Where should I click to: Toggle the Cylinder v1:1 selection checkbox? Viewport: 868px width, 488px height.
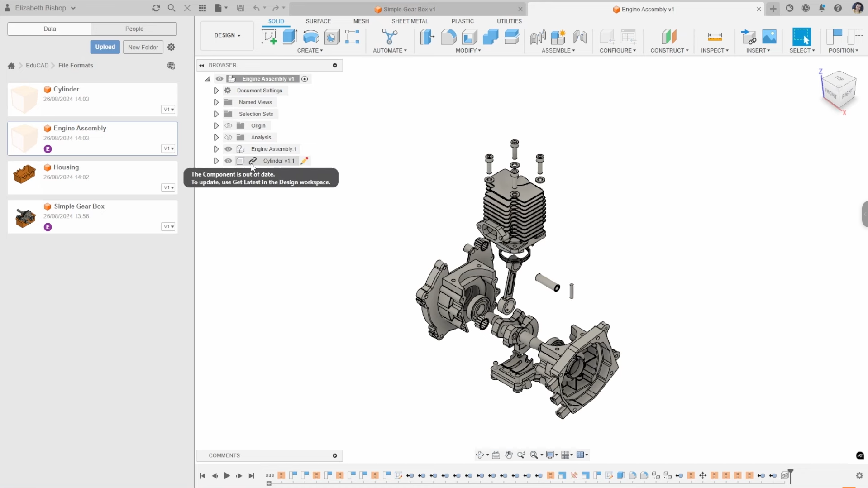coord(240,161)
